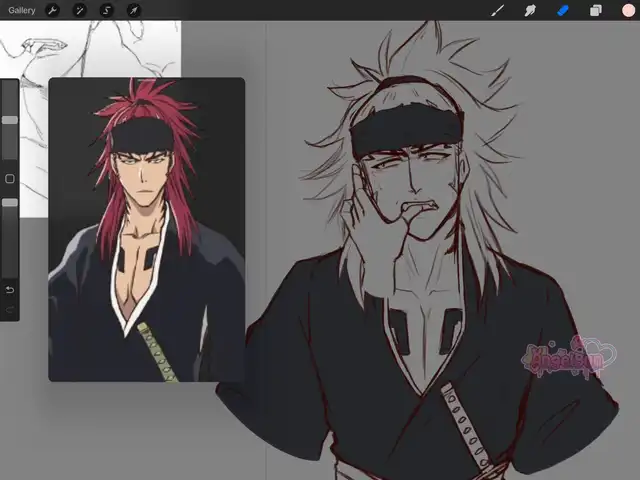640x480 pixels.
Task: Select the Brush tool
Action: [x=497, y=10]
